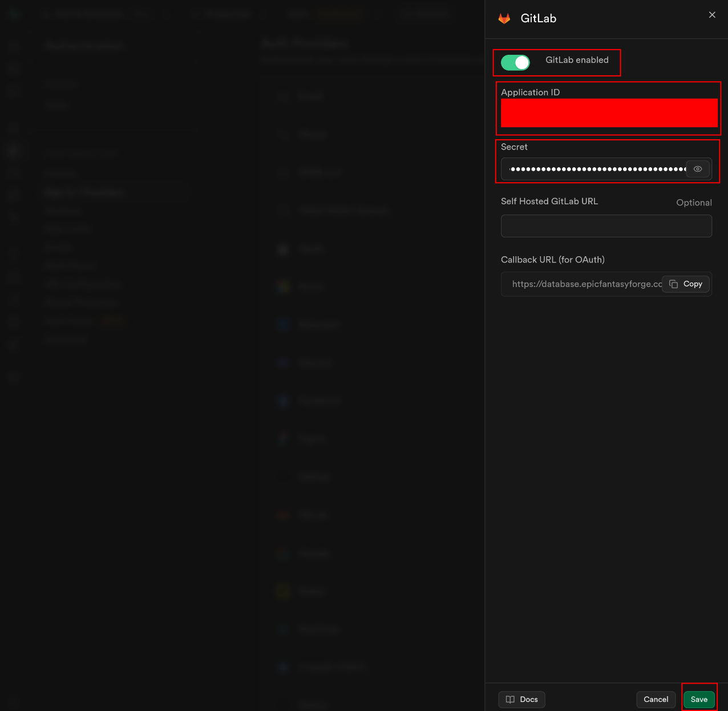Reveal the secret with eye icon
The height and width of the screenshot is (711, 728).
tap(698, 169)
